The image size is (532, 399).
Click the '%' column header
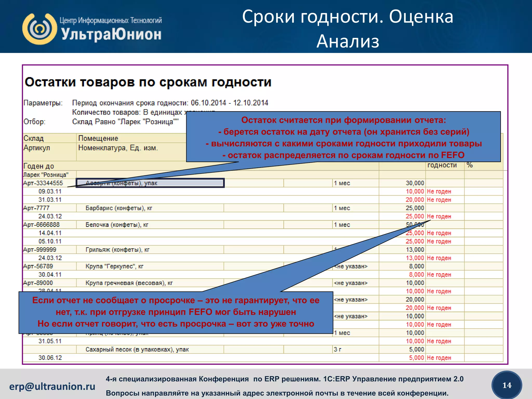pos(470,165)
